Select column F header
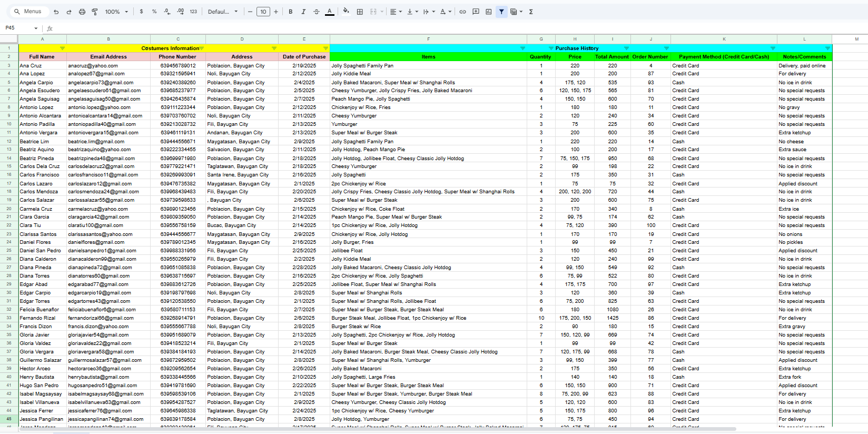The height and width of the screenshot is (434, 868). pos(428,39)
